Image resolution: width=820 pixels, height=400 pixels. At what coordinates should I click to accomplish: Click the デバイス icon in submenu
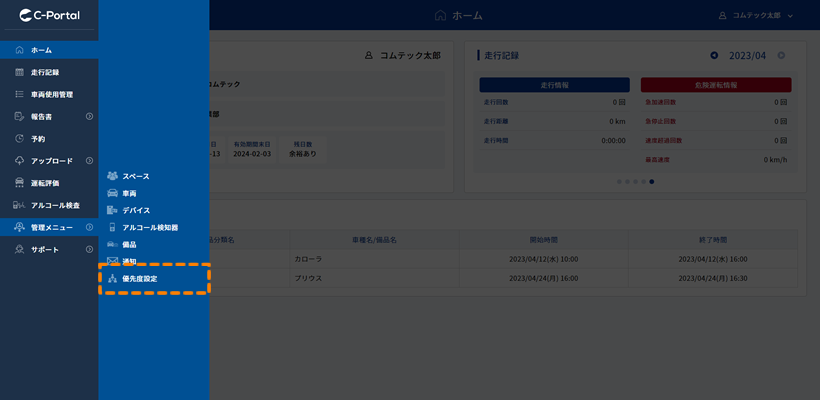112,210
